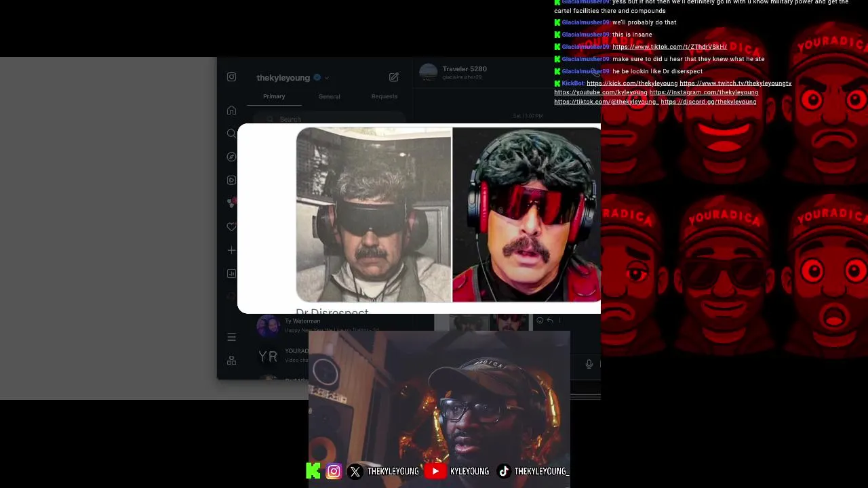
Task: Click the Dr Disrespect comparison image popup
Action: (419, 218)
